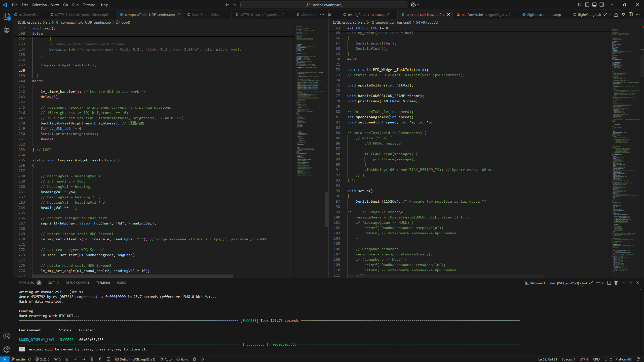Open the Explorer view in activity bar
Image resolution: width=644 pixels, height=362 pixels.
click(7, 16)
